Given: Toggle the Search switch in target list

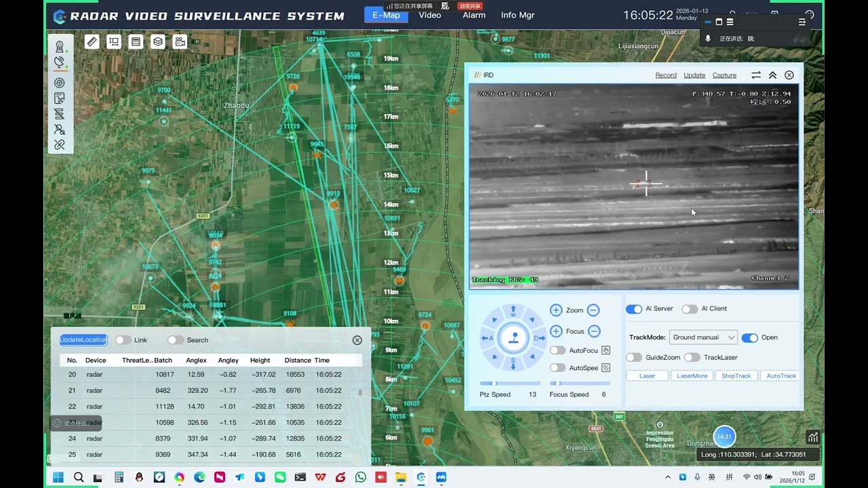Looking at the screenshot, I should coord(176,340).
